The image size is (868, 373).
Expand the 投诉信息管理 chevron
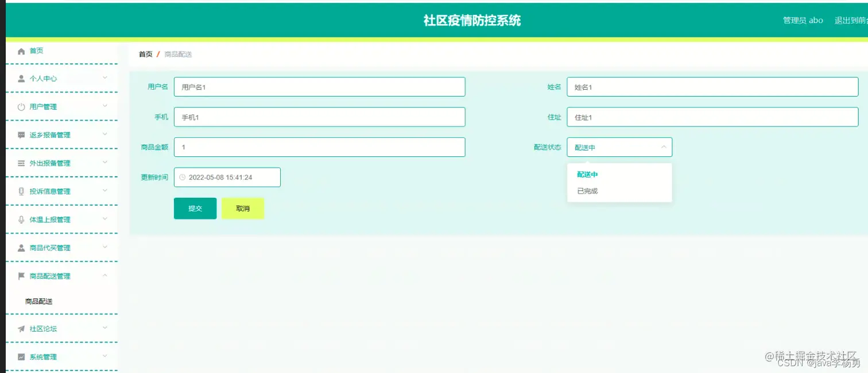[x=105, y=190]
